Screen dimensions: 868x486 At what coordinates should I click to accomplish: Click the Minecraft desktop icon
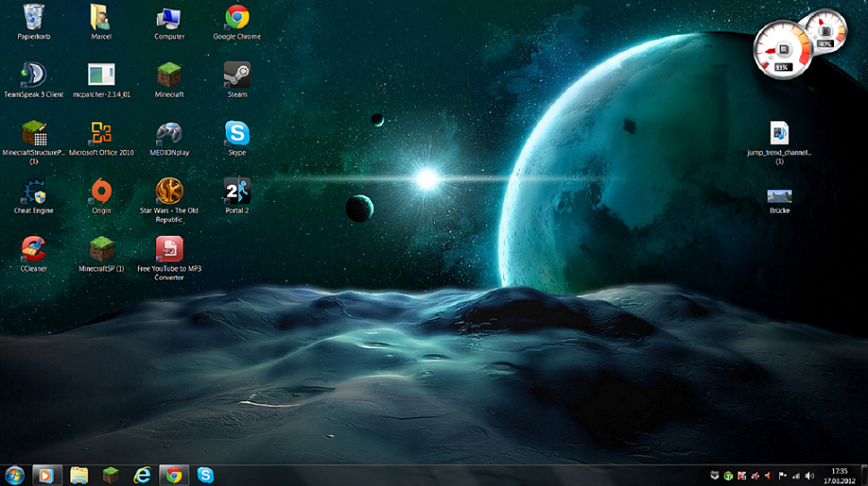169,75
